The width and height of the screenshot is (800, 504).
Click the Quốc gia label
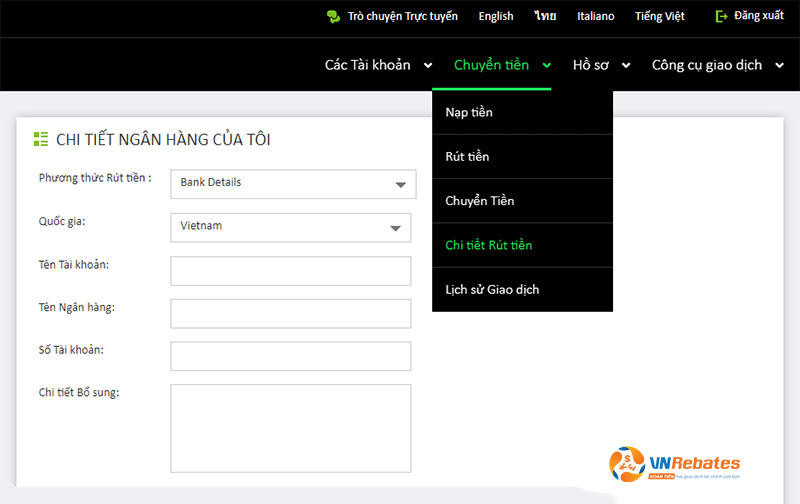(62, 222)
